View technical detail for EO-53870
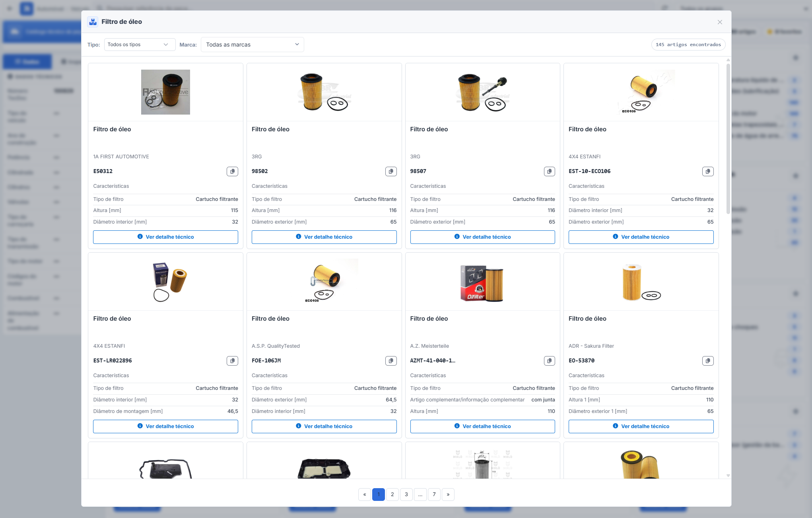The height and width of the screenshot is (518, 812). [641, 426]
